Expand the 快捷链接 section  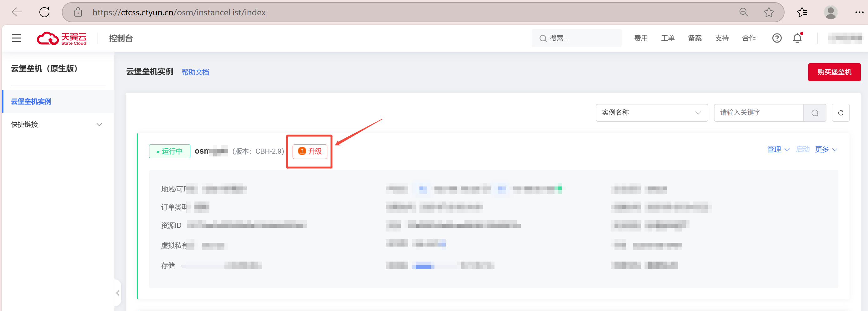tap(57, 125)
